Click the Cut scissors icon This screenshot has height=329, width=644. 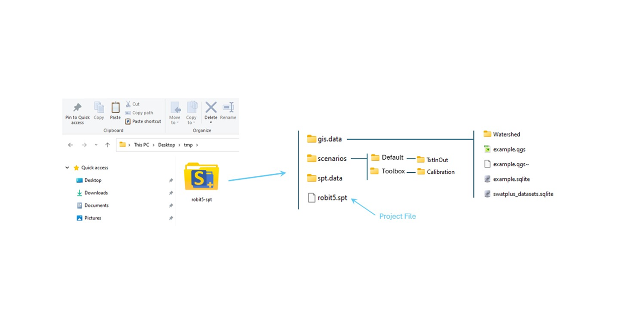[128, 104]
